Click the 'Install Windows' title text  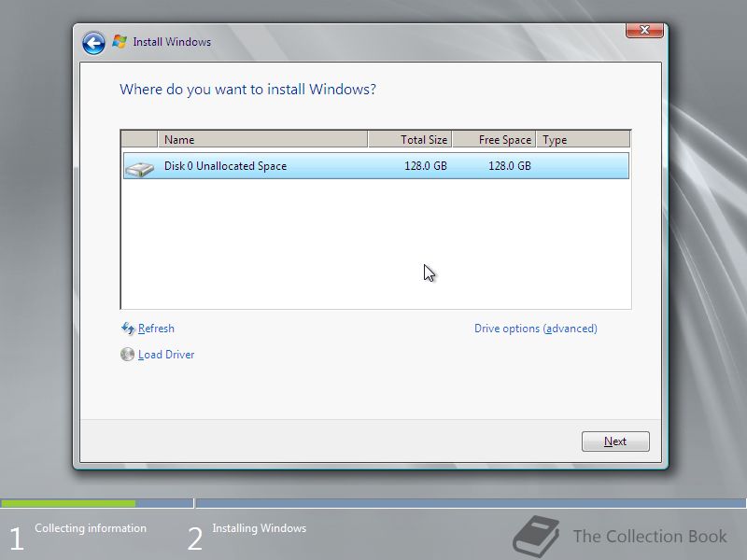(172, 42)
